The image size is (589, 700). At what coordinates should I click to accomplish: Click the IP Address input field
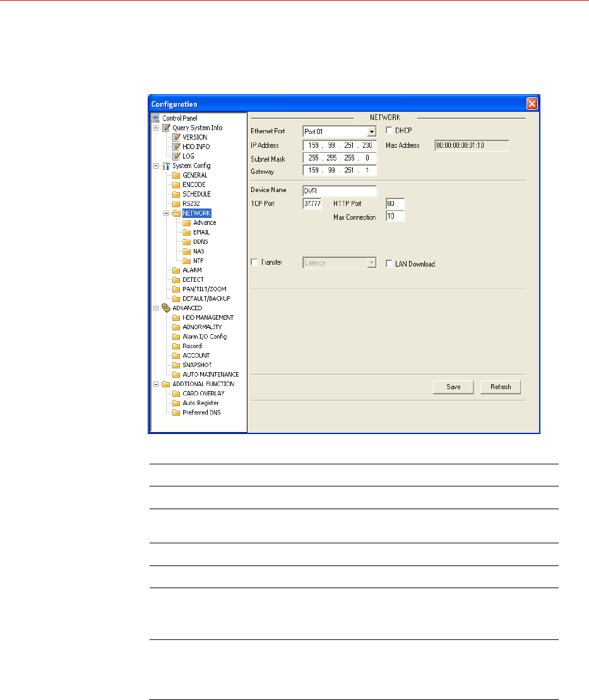[340, 145]
